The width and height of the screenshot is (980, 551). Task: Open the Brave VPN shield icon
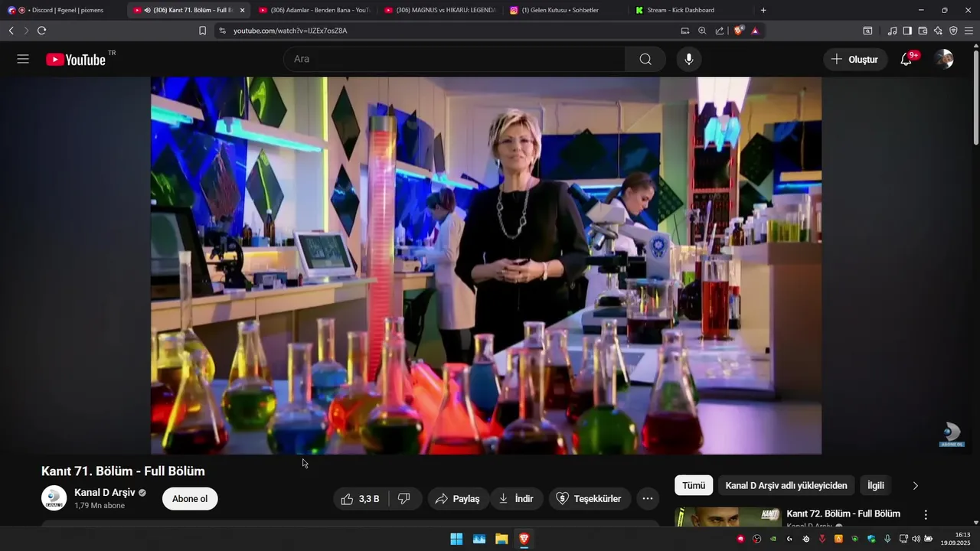point(953,31)
